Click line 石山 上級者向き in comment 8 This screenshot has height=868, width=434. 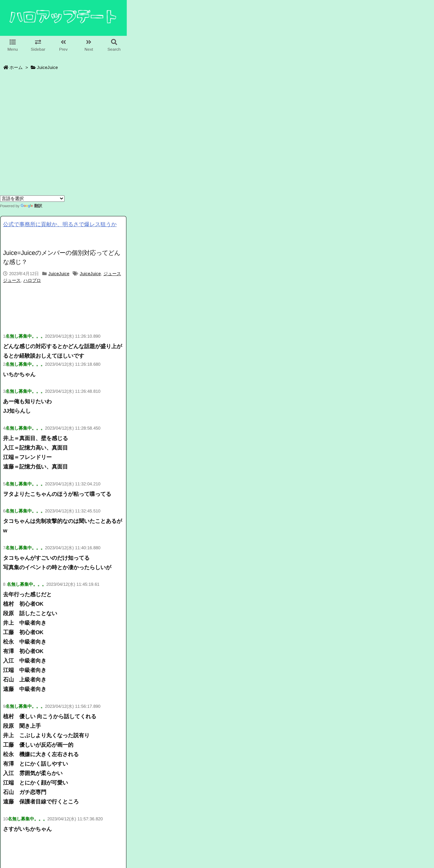[x=25, y=680]
